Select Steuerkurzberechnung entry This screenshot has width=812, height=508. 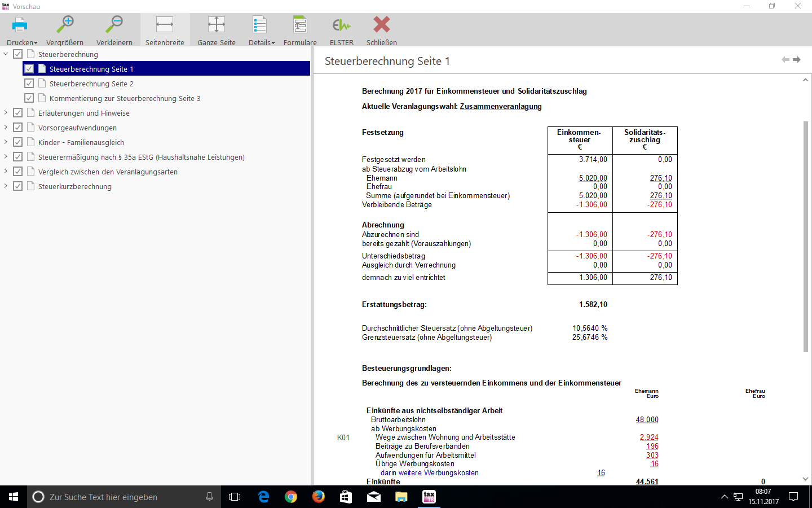[x=75, y=186]
